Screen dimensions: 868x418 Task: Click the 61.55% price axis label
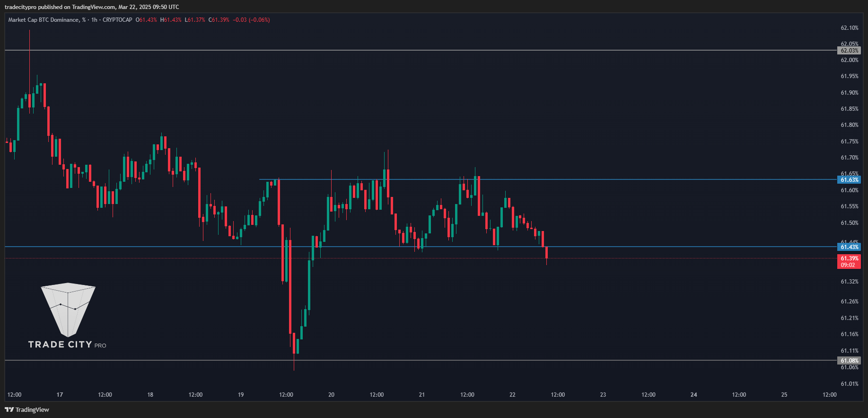pos(850,206)
